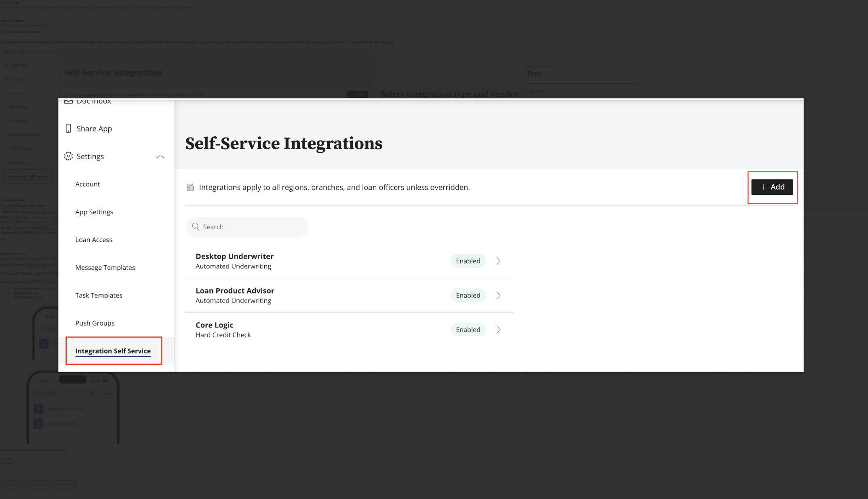This screenshot has width=868, height=499.
Task: Click Enabled badge for Core Logic
Action: click(x=468, y=330)
